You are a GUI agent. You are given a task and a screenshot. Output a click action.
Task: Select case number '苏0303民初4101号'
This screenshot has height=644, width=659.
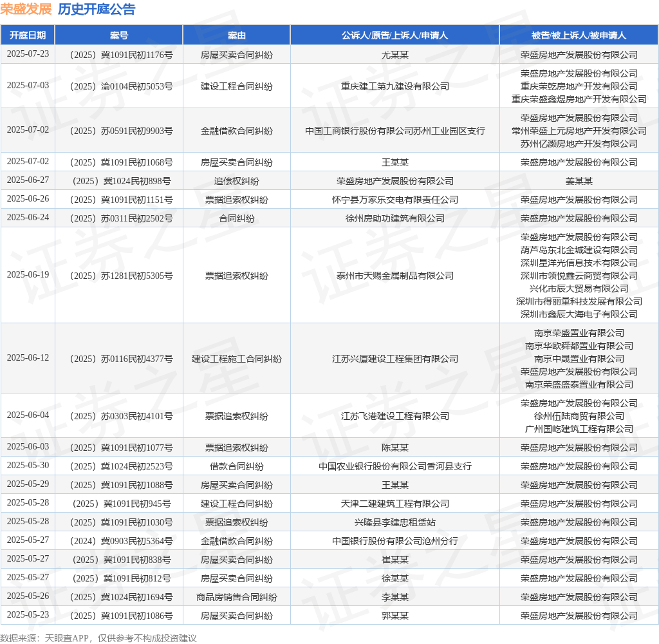[136, 416]
